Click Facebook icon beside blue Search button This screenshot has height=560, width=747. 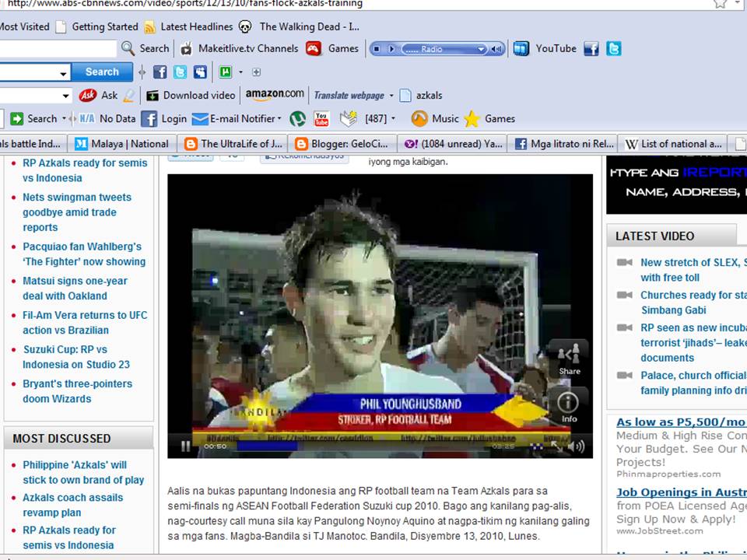point(160,72)
